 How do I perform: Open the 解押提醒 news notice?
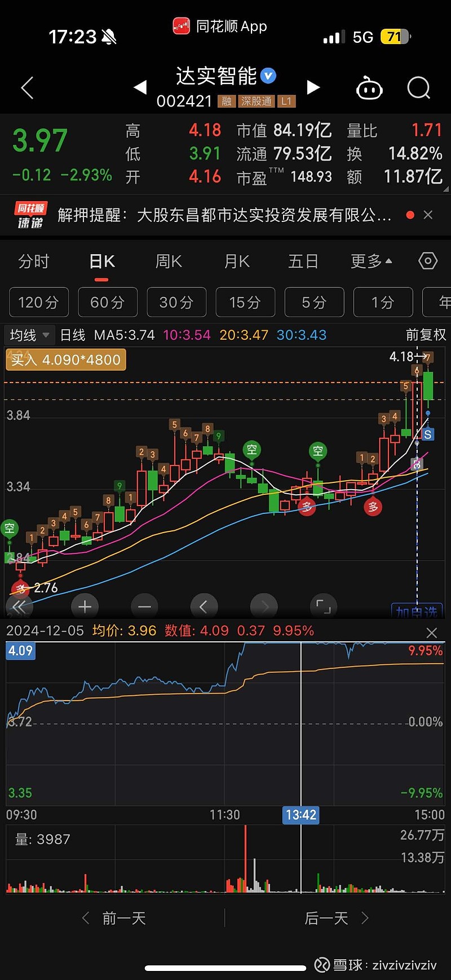coord(224,215)
